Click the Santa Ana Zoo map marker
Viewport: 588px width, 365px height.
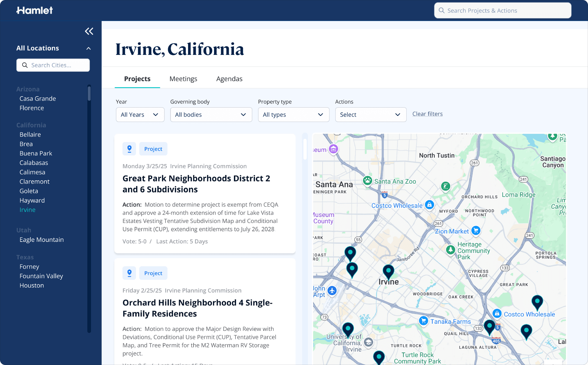[367, 181]
